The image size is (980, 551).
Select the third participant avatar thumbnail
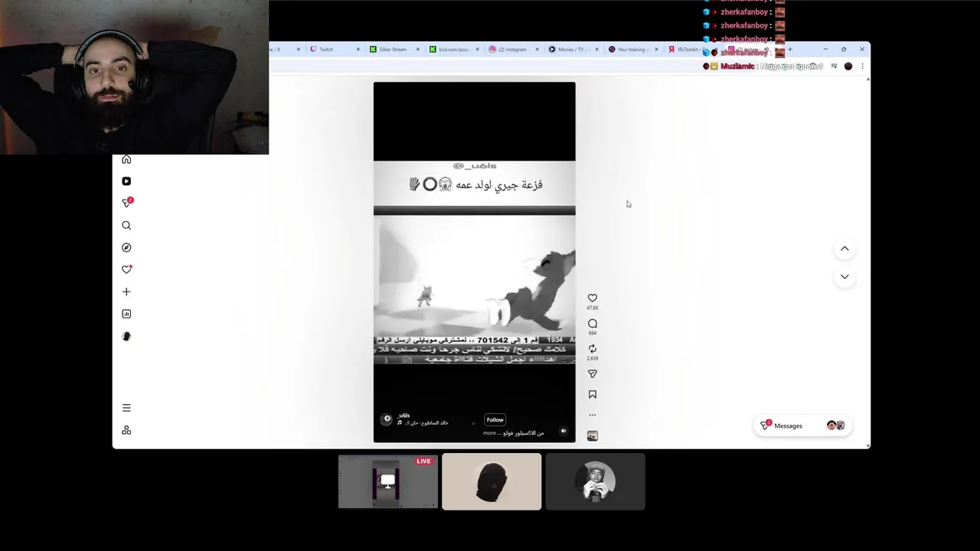point(595,481)
